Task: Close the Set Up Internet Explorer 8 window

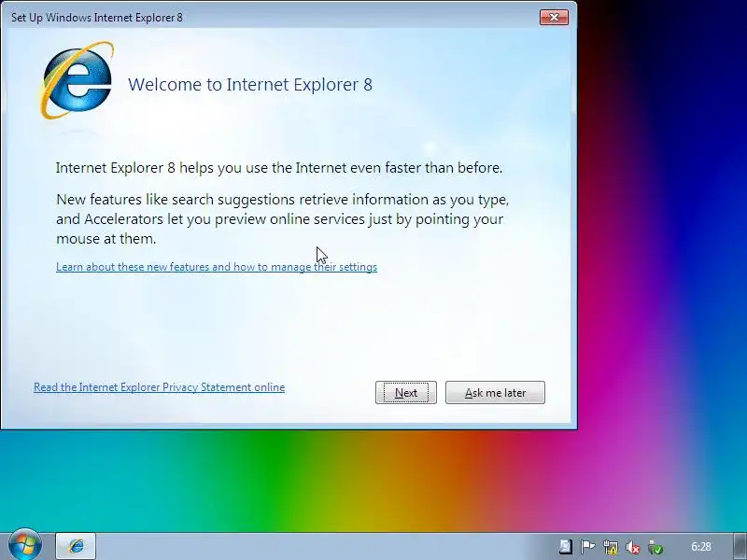Action: pos(554,18)
